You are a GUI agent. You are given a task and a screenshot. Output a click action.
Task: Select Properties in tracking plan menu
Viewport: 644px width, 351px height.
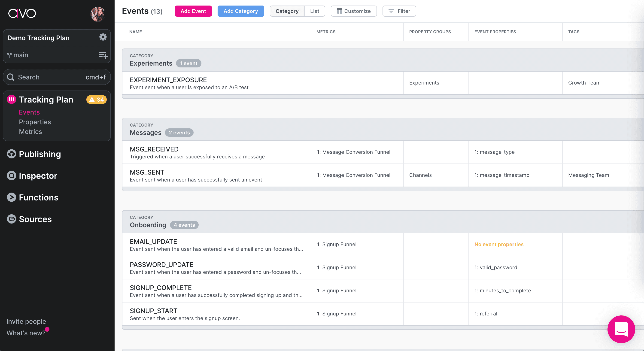pyautogui.click(x=35, y=121)
